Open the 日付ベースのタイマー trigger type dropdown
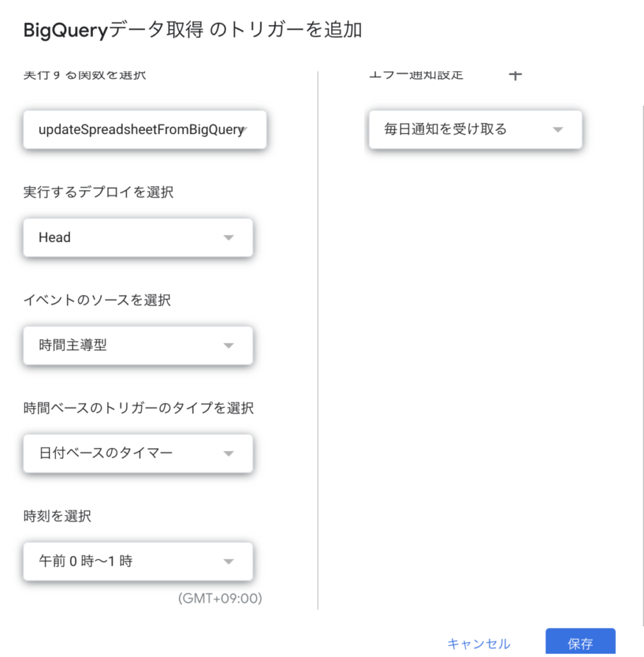Screen dimensions: 644x657 click(138, 454)
